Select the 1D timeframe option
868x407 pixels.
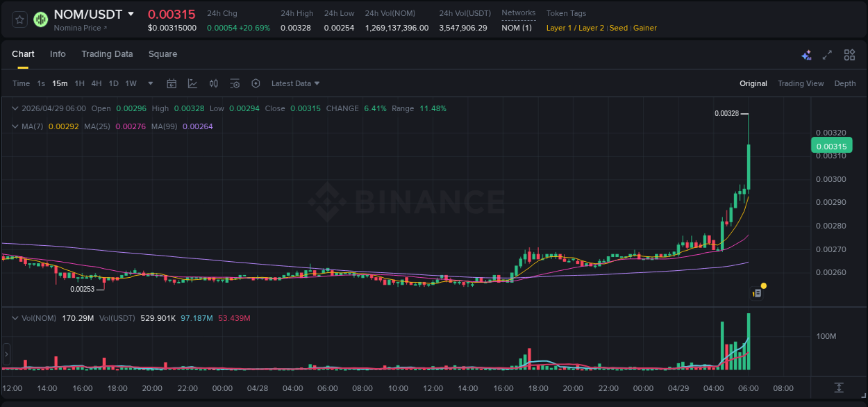(x=113, y=83)
